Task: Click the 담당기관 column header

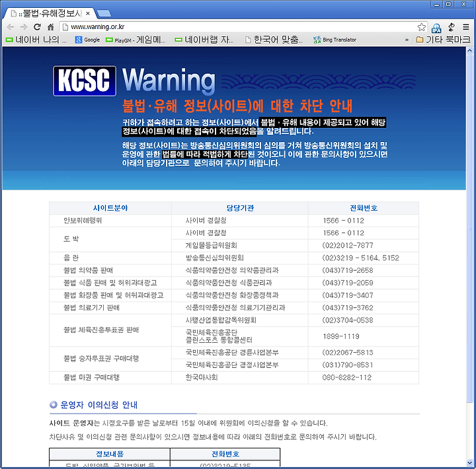Action: (240, 208)
